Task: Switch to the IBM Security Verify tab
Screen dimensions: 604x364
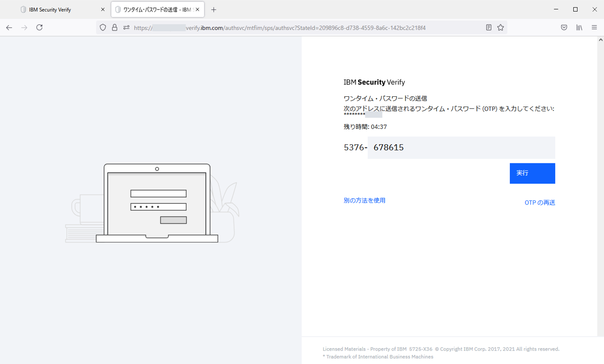Action: pyautogui.click(x=63, y=10)
